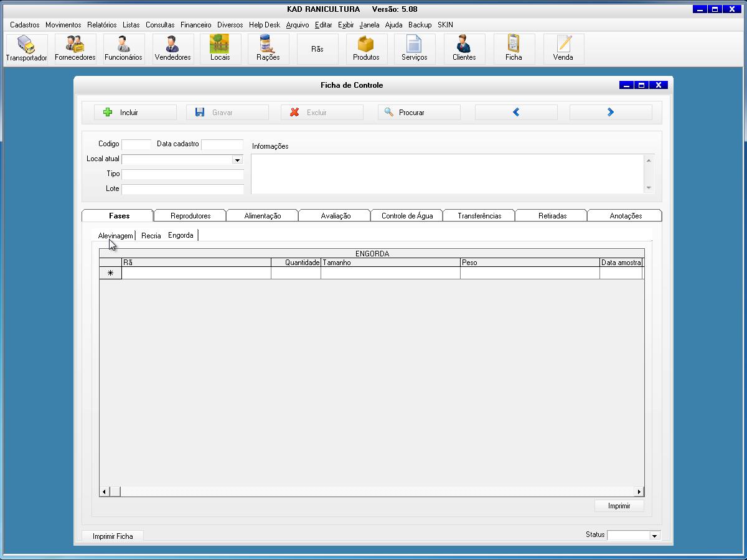Expand the Local atual dropdown
This screenshot has height=560, width=747.
[x=237, y=160]
